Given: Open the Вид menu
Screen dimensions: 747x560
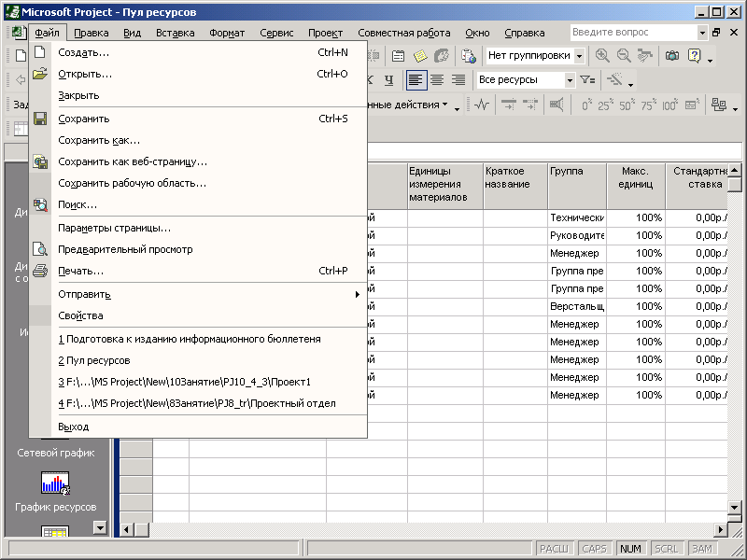Looking at the screenshot, I should [x=132, y=33].
